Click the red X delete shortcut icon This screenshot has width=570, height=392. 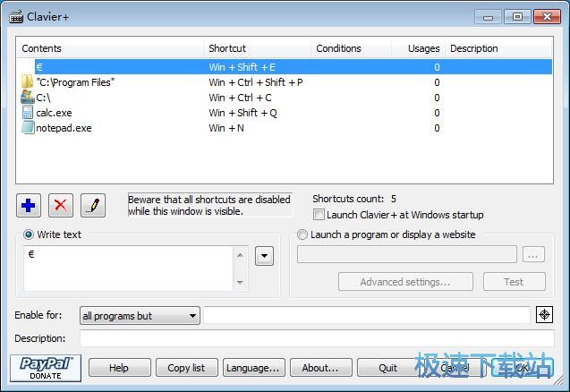click(x=60, y=205)
